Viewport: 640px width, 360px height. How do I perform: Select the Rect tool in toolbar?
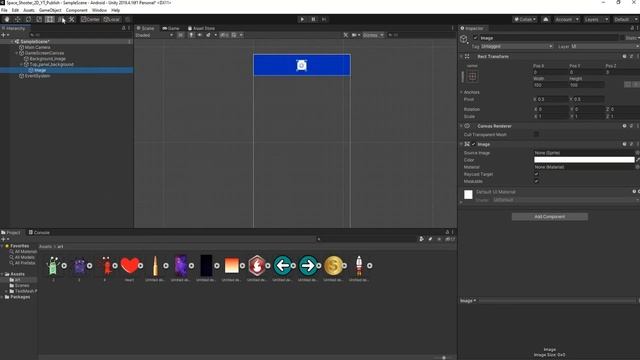pyautogui.click(x=49, y=19)
